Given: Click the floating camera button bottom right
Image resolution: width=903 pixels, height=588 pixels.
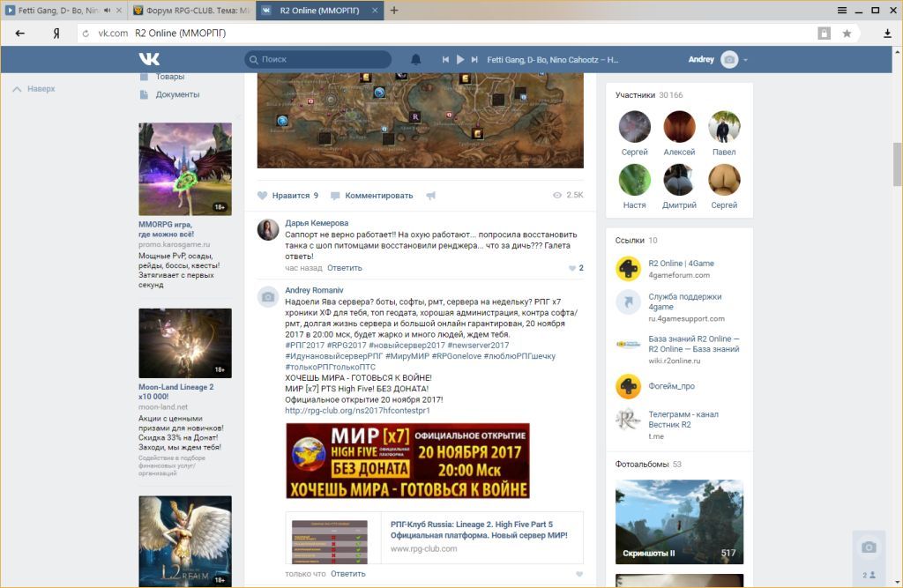Looking at the screenshot, I should [x=869, y=547].
